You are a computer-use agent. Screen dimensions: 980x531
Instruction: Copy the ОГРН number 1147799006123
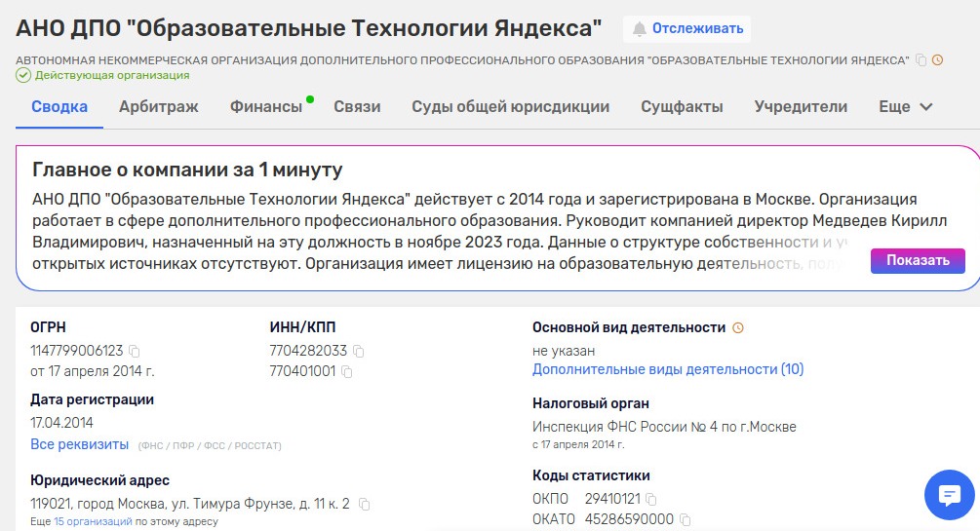135,351
